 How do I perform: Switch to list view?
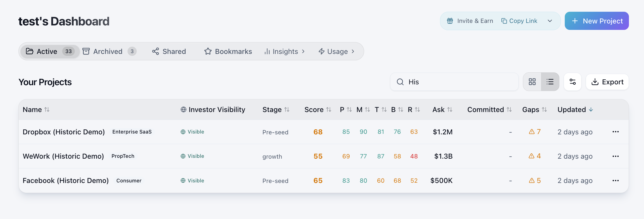coord(550,82)
